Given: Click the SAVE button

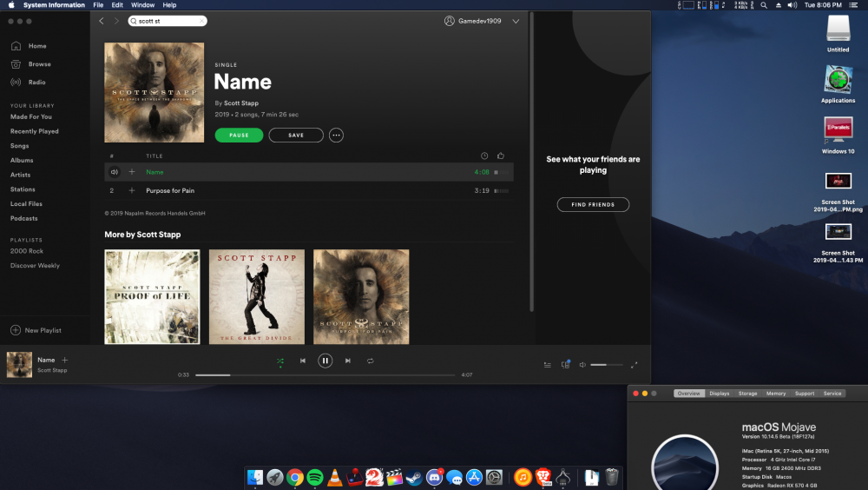Looking at the screenshot, I should 296,136.
